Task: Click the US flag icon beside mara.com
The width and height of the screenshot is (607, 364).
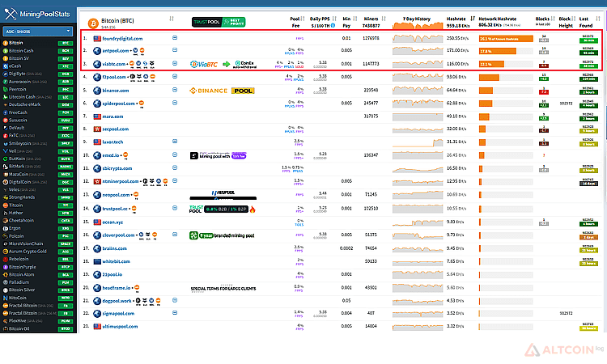Action: 97,116
